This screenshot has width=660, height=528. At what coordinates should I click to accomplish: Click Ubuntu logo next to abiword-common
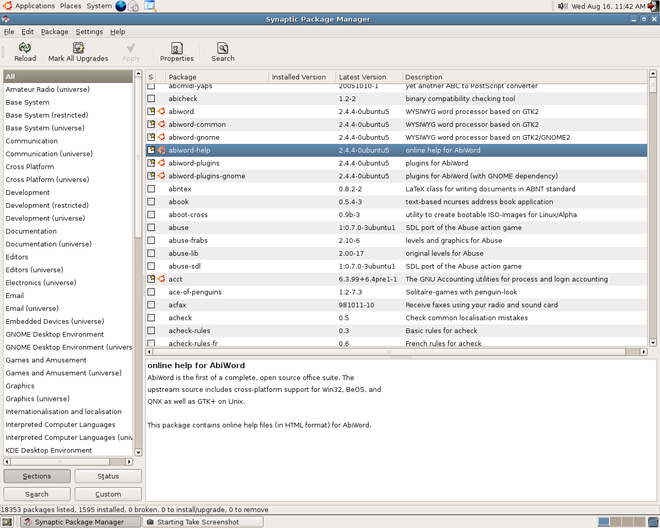(x=161, y=124)
